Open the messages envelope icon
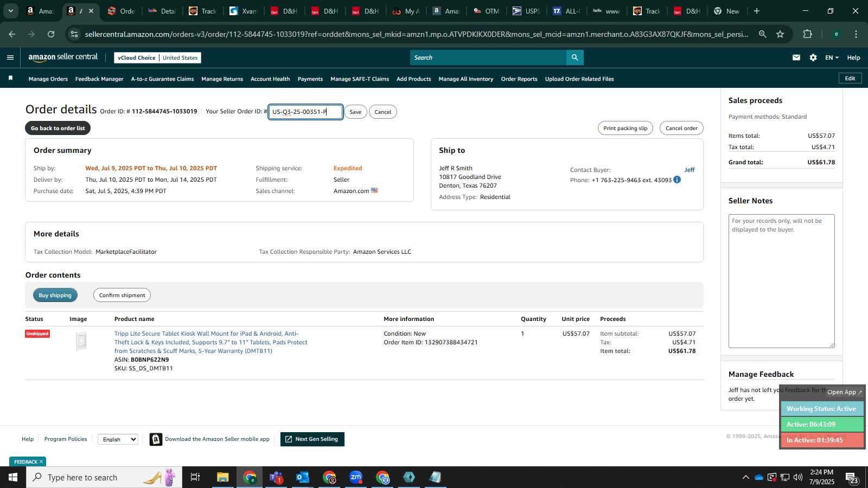The width and height of the screenshot is (868, 488). pyautogui.click(x=796, y=57)
